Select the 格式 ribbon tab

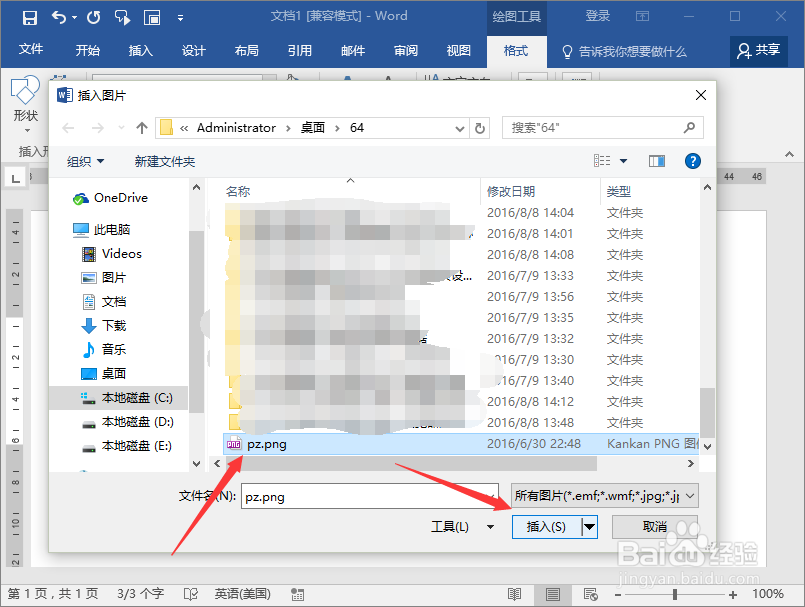coord(516,49)
